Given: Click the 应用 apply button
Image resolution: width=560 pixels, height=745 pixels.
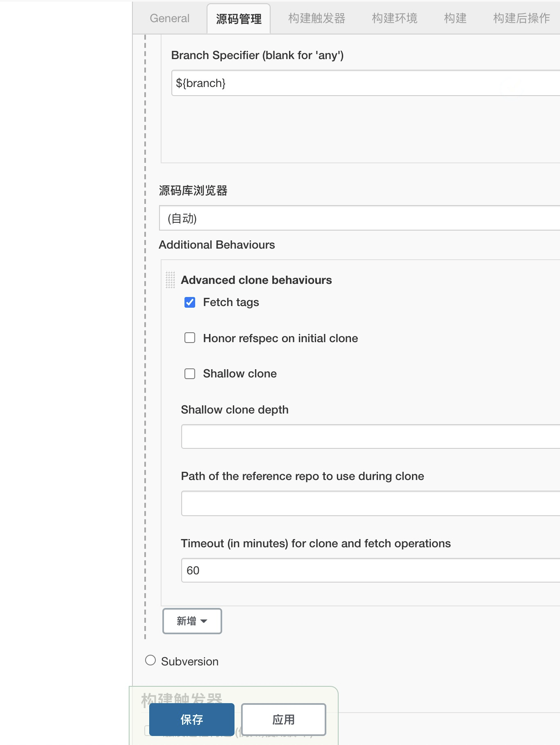Looking at the screenshot, I should [x=284, y=720].
